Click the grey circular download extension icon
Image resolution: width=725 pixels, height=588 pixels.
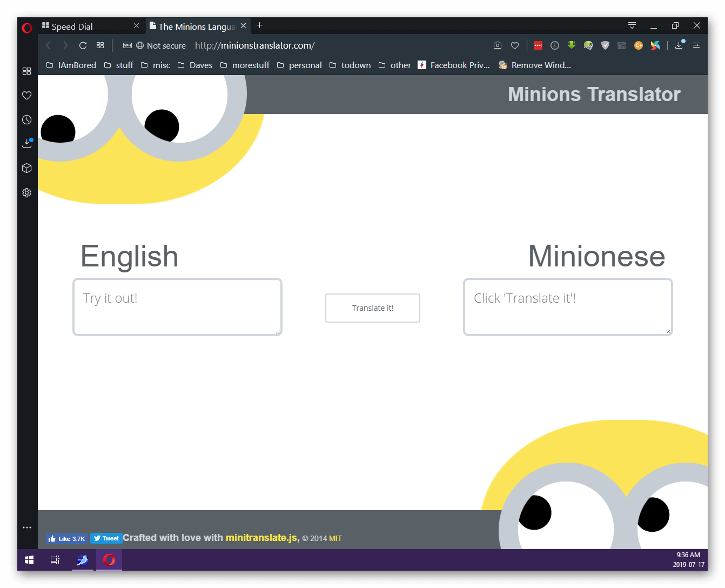click(x=555, y=45)
